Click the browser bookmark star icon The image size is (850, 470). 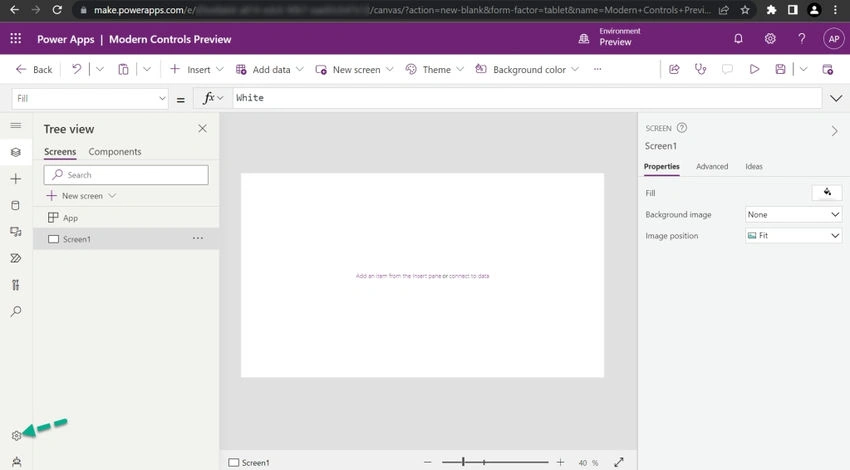745,10
